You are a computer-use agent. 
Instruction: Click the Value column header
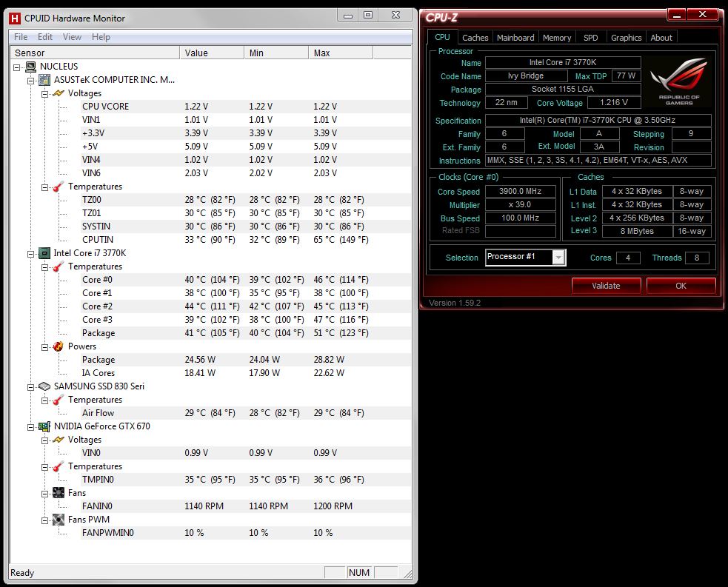point(212,53)
